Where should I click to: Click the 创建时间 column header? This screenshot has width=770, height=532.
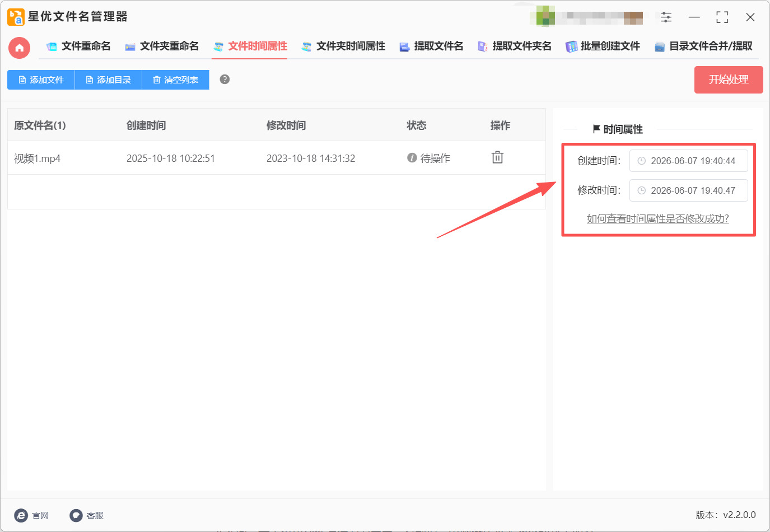146,125
